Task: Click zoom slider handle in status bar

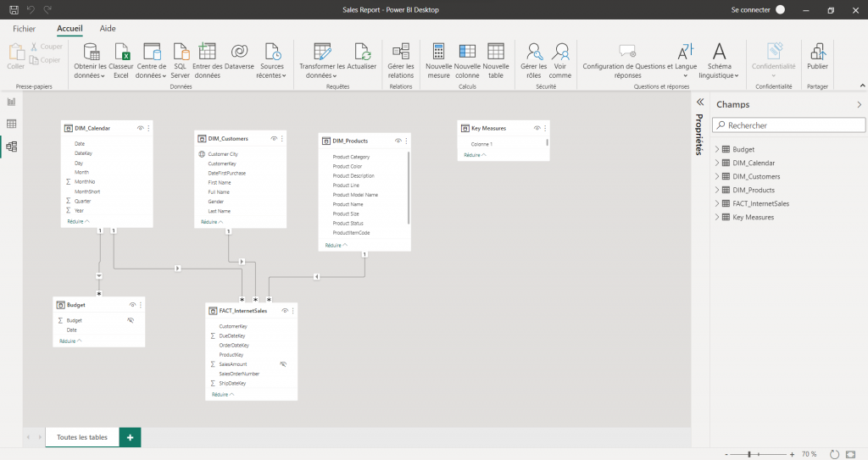Action: click(x=749, y=454)
